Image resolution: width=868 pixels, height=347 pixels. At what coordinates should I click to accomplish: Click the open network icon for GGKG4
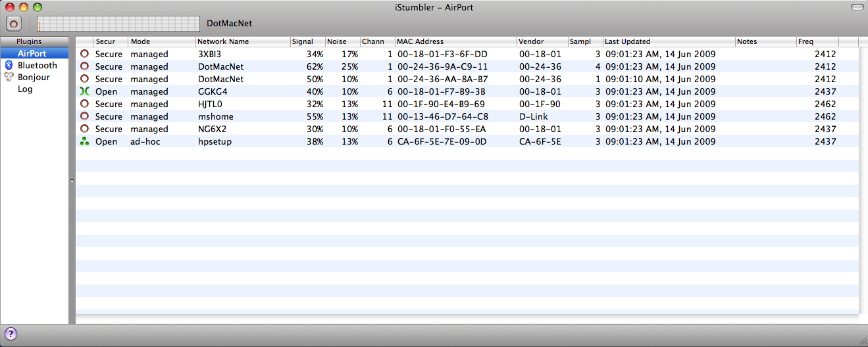click(84, 91)
